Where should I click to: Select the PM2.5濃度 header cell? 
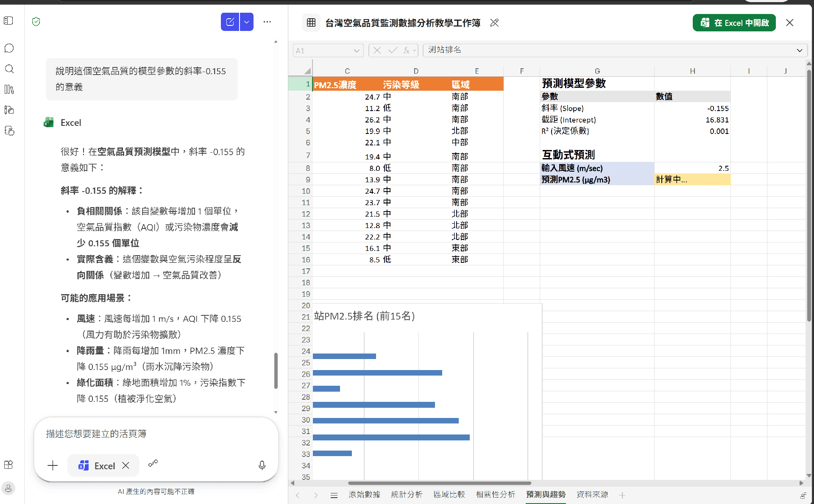click(347, 84)
